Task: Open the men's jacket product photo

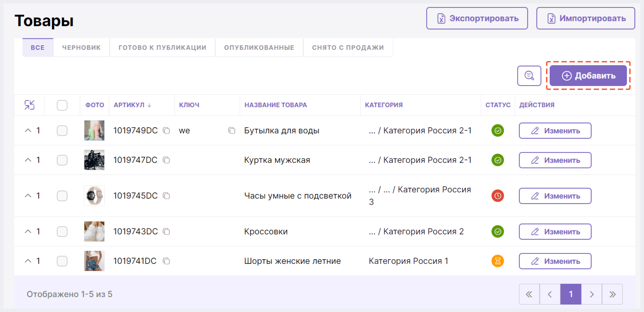Action: (x=94, y=160)
